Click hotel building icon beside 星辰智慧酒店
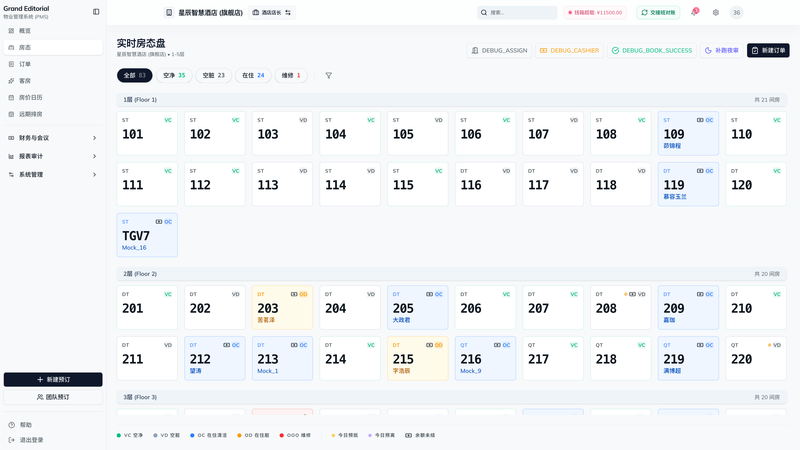 click(169, 13)
